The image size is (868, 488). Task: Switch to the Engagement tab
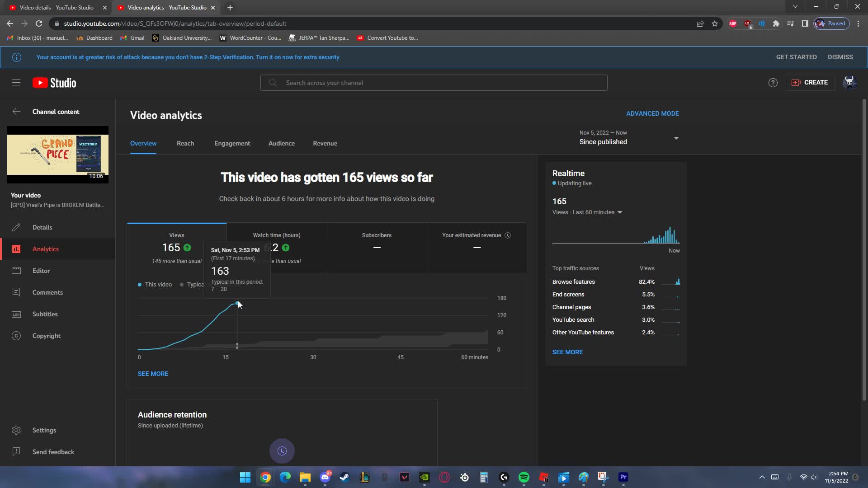pos(232,143)
